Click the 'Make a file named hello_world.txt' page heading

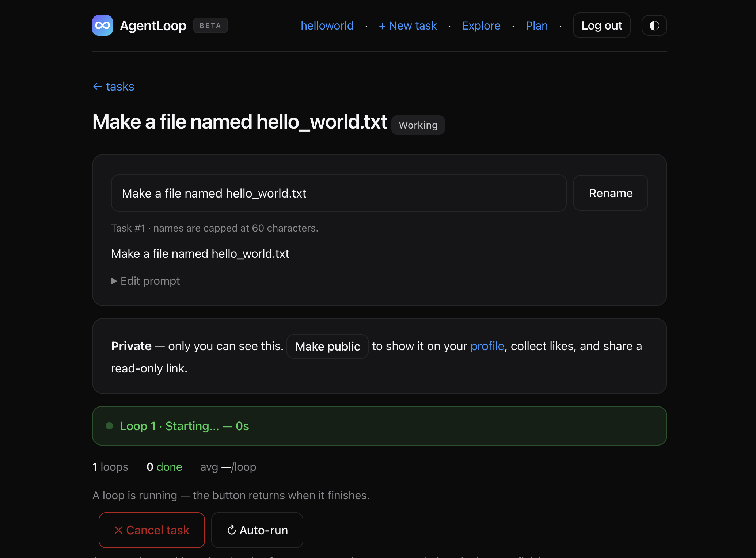tap(240, 122)
